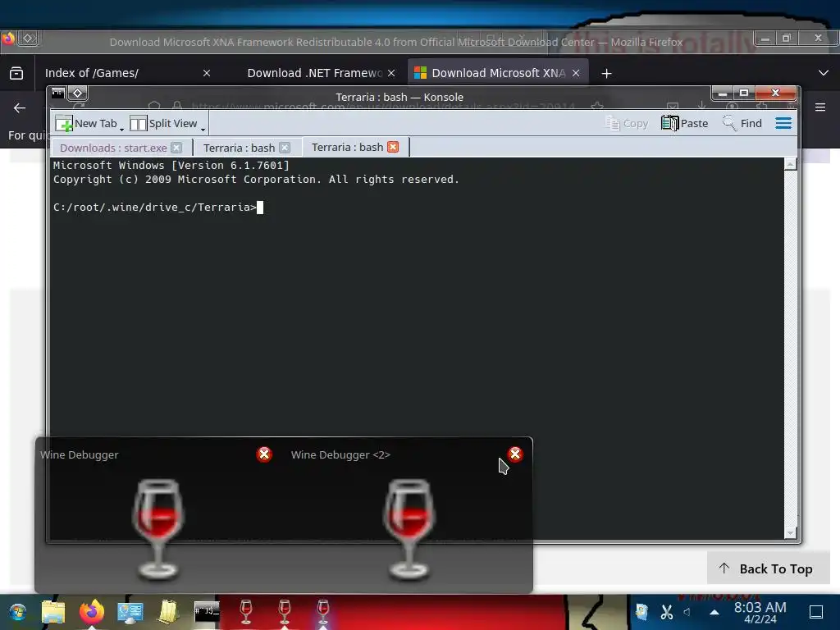Close the 'Downloads : start.exe' Konsole tab
Image resolution: width=840 pixels, height=630 pixels.
click(176, 148)
